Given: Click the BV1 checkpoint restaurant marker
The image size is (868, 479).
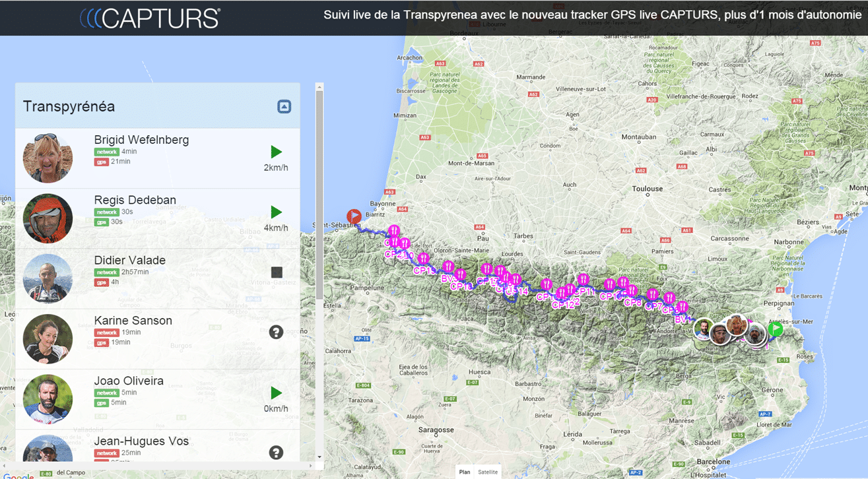Looking at the screenshot, I should [682, 306].
